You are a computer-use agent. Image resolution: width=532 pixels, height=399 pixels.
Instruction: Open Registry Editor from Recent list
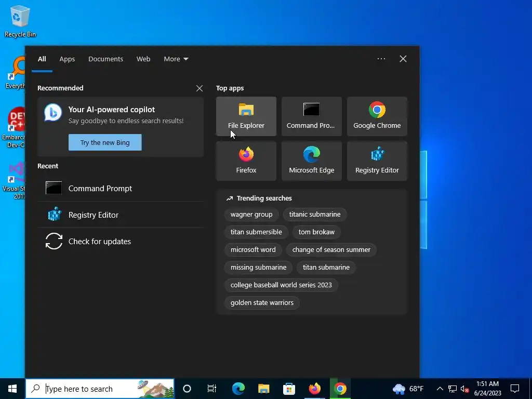click(x=121, y=215)
